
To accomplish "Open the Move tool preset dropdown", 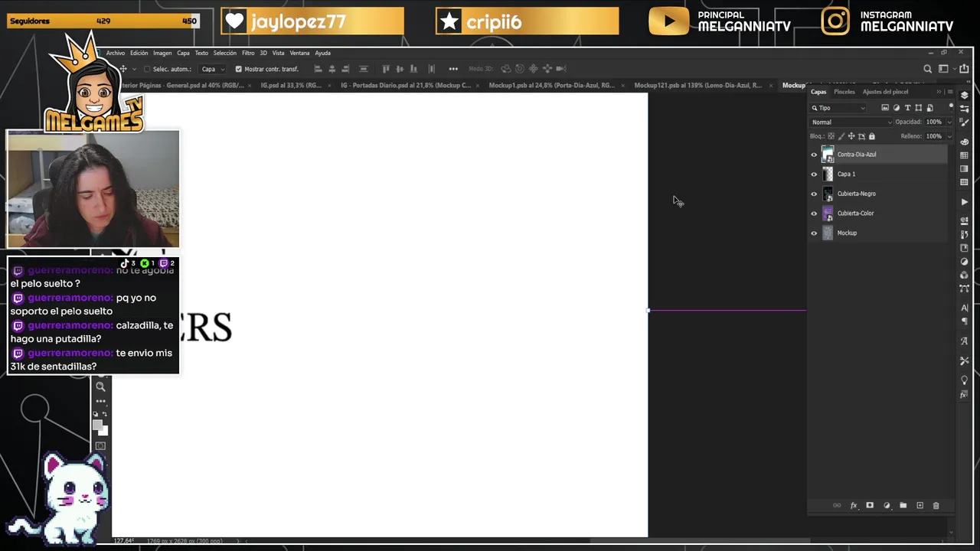I will (x=133, y=69).
